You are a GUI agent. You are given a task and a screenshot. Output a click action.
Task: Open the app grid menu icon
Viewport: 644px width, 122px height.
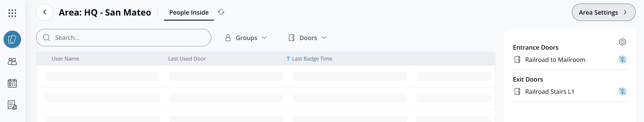12,13
